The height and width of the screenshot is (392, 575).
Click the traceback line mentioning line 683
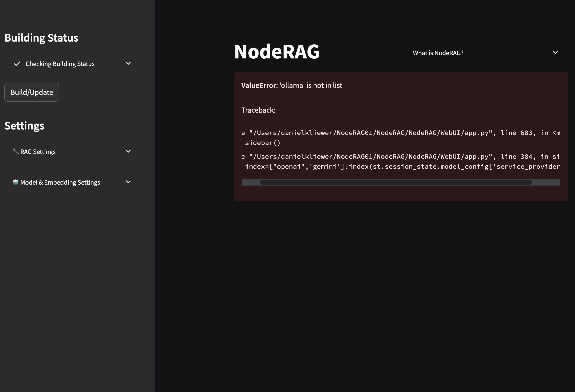pyautogui.click(x=401, y=133)
